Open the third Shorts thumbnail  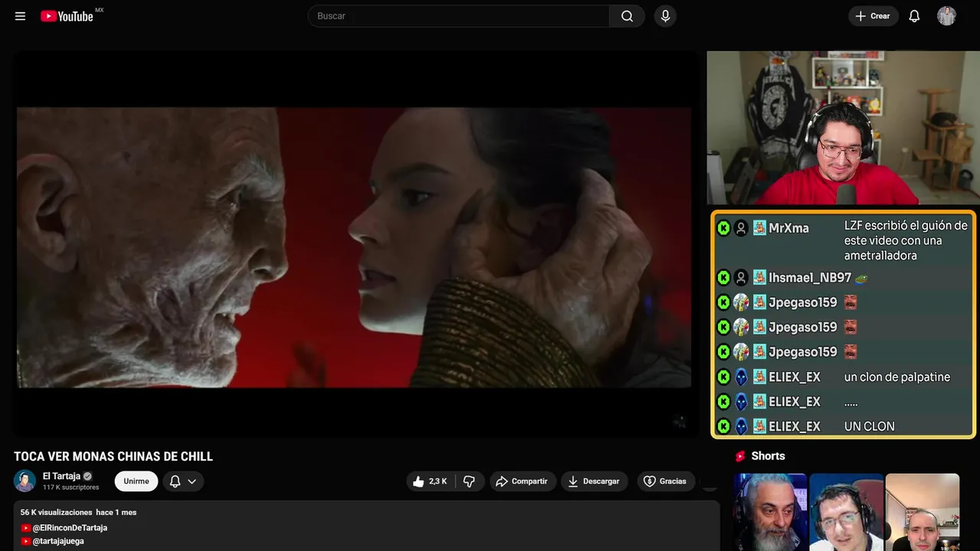tap(922, 512)
